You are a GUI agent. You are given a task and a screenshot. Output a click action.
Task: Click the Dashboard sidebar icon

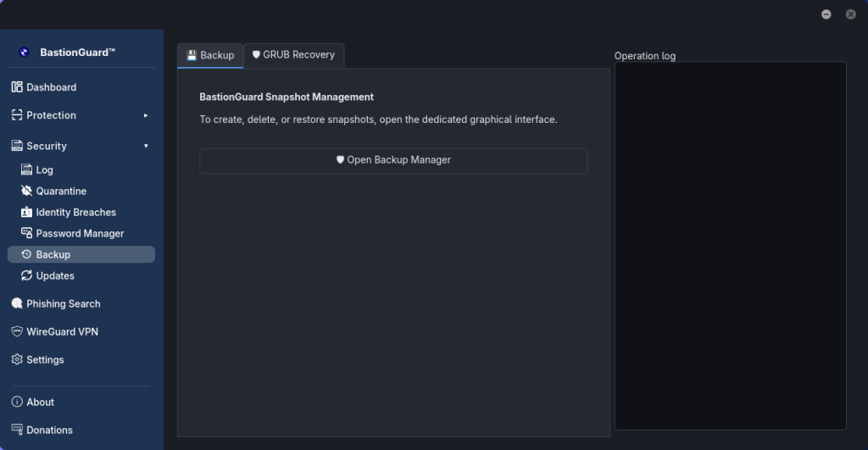(x=17, y=87)
